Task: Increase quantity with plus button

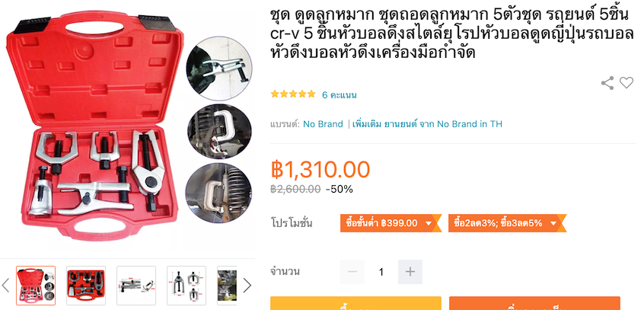Action: [x=410, y=272]
